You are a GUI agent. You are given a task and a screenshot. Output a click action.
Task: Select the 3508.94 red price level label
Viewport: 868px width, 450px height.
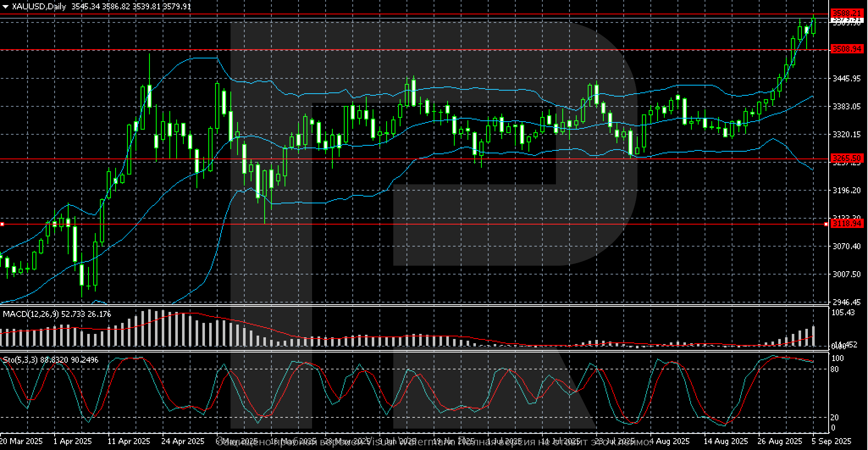point(847,49)
